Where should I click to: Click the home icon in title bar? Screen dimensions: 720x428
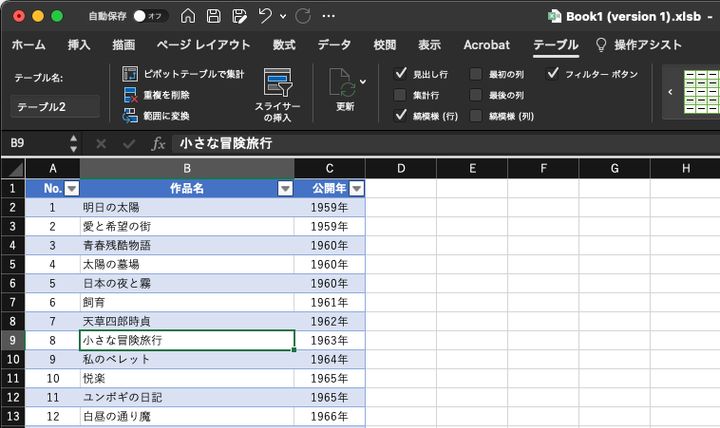coord(188,16)
